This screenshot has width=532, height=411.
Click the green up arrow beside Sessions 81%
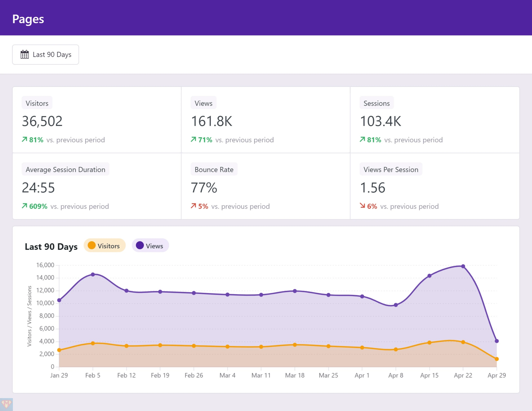click(x=362, y=139)
